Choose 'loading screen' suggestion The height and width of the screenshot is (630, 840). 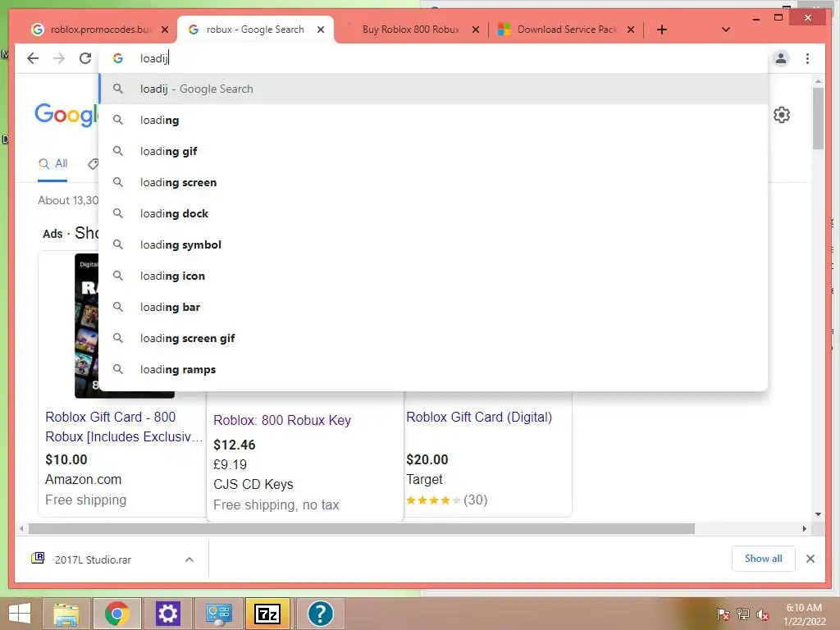coord(433,182)
